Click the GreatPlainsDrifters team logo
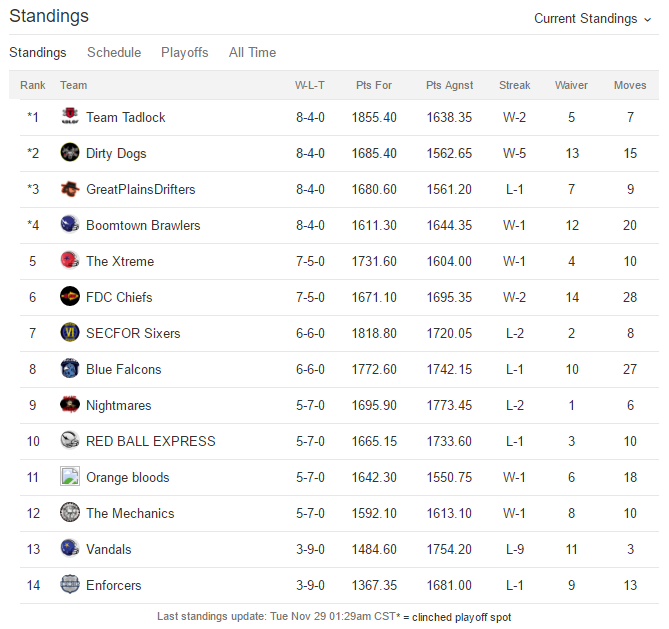The image size is (669, 629). [70, 189]
